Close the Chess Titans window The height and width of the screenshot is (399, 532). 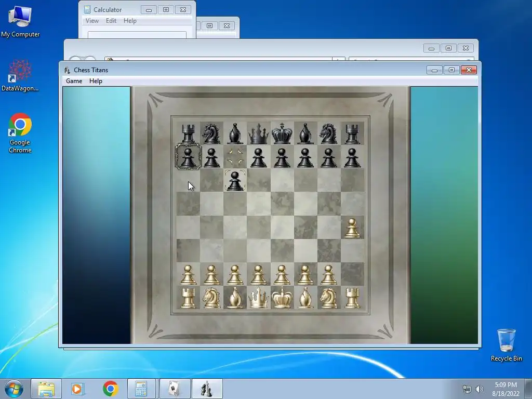(x=469, y=70)
